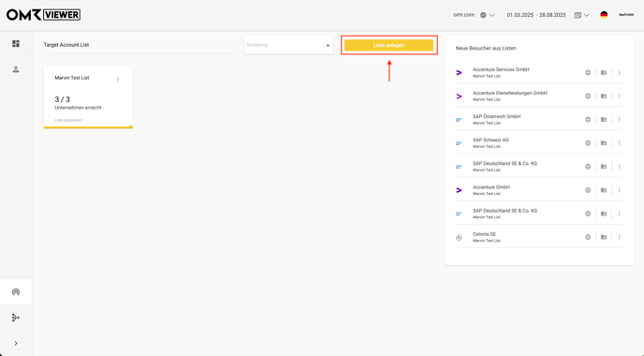This screenshot has height=356, width=644.
Task: Click the calendar icon beside the date range
Action: click(x=578, y=15)
